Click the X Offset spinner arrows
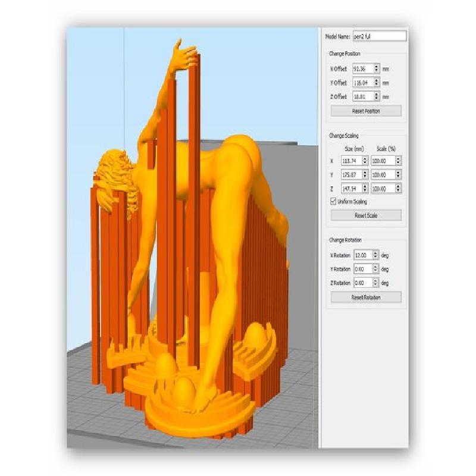 pyautogui.click(x=377, y=68)
